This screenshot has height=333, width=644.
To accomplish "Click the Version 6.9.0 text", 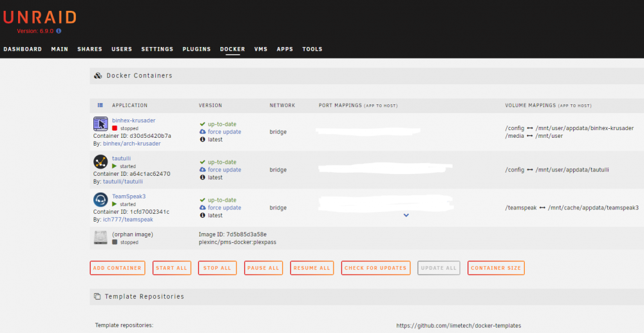I will tap(35, 31).
